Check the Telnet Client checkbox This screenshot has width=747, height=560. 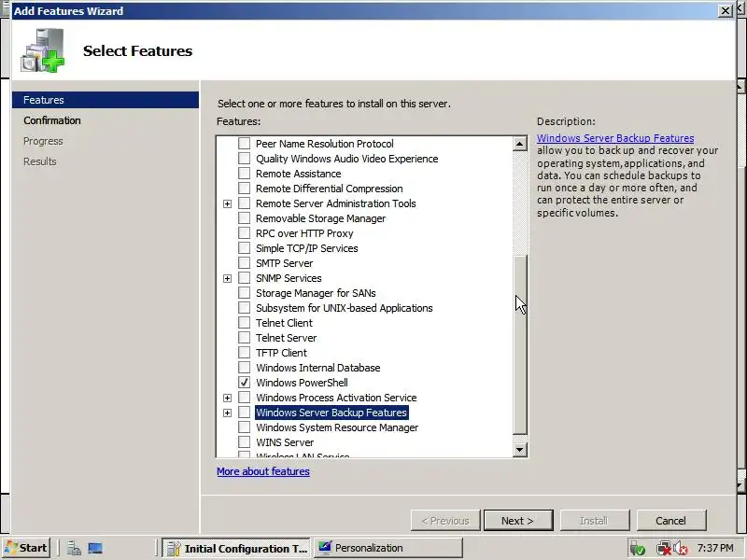[x=244, y=322]
